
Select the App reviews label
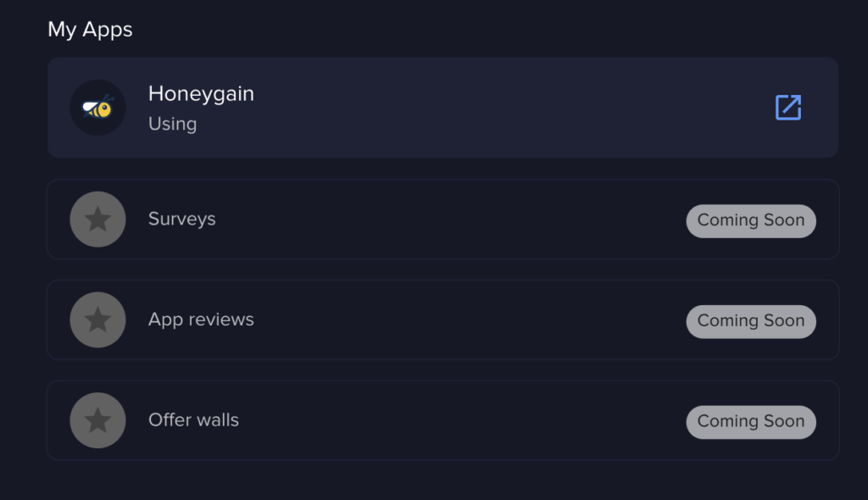click(201, 319)
